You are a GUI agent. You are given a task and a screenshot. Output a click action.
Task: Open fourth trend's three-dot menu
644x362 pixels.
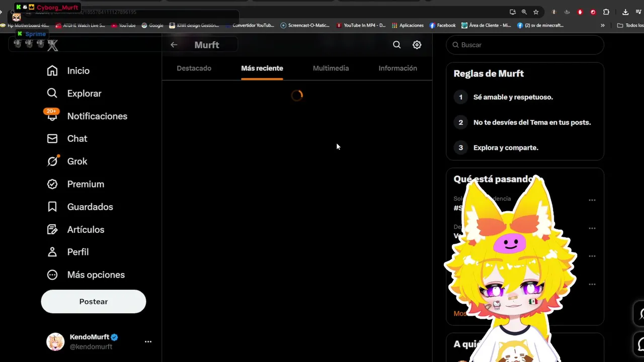coord(592,285)
